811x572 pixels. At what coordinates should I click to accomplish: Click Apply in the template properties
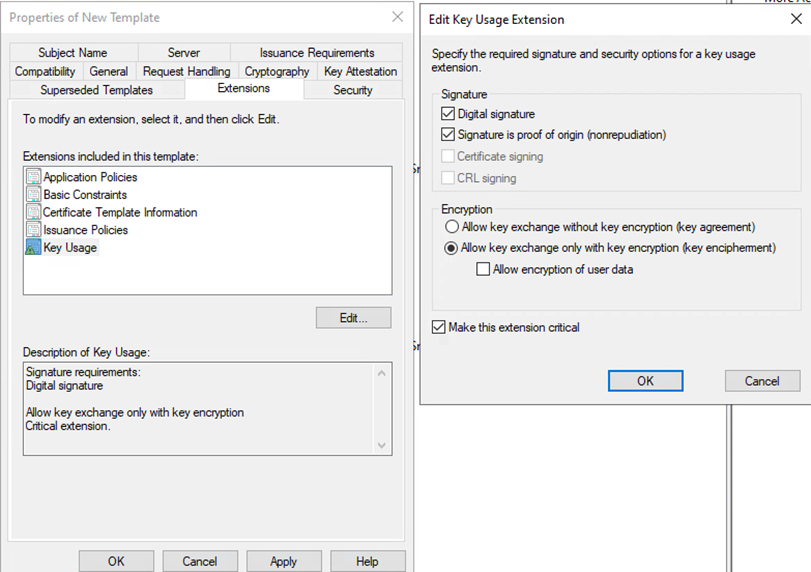tap(284, 561)
